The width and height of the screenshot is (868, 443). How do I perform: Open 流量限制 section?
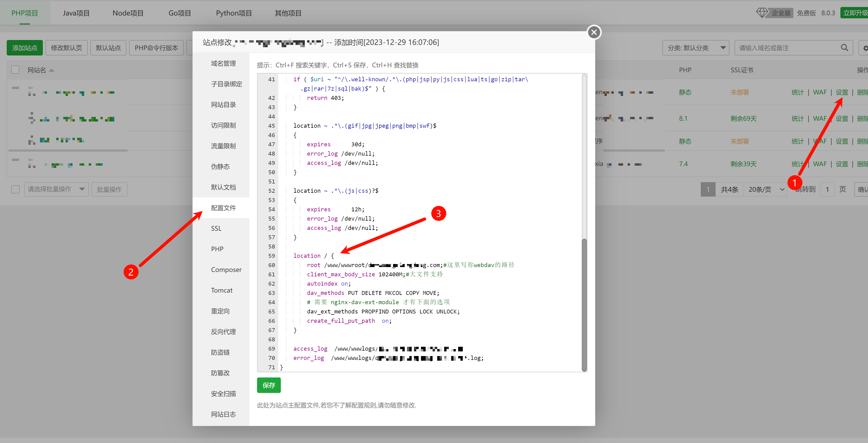223,146
